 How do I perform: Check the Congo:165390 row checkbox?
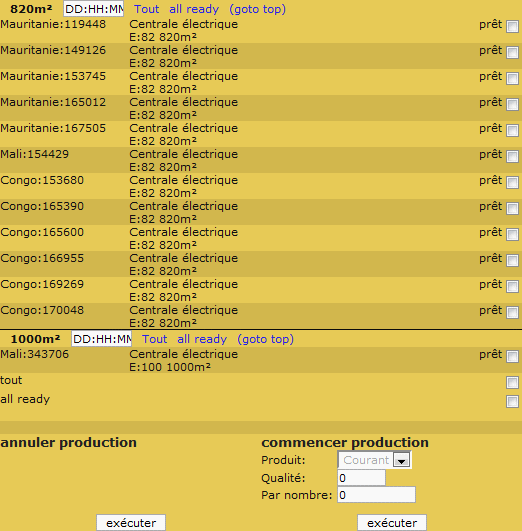[512, 209]
